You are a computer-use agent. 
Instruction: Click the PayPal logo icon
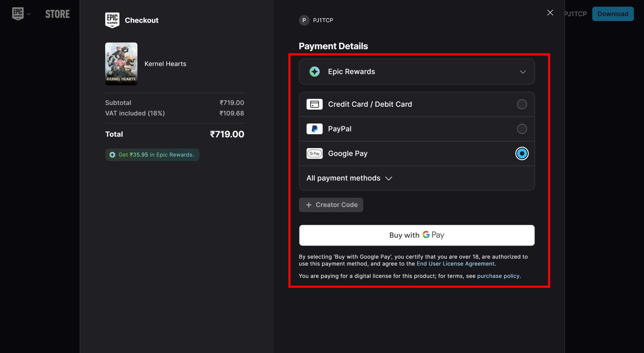pos(314,129)
